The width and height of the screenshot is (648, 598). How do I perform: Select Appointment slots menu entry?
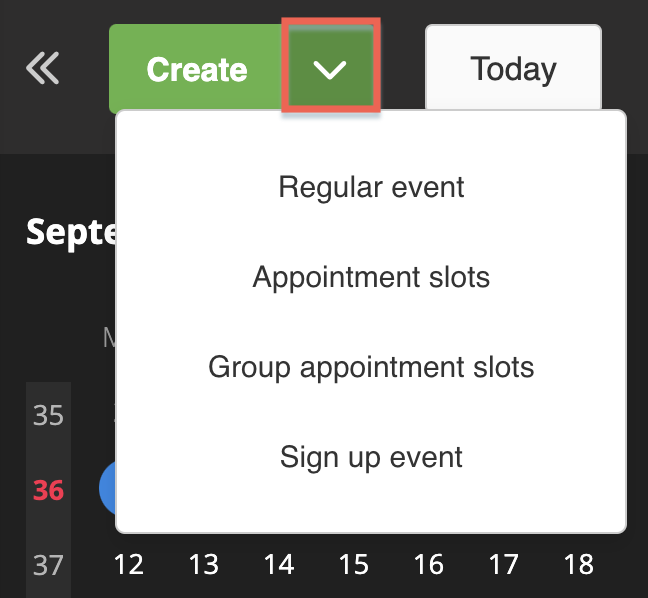tap(371, 277)
